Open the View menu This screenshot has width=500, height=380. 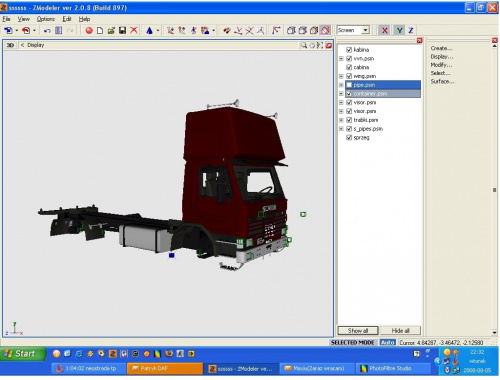(x=24, y=19)
